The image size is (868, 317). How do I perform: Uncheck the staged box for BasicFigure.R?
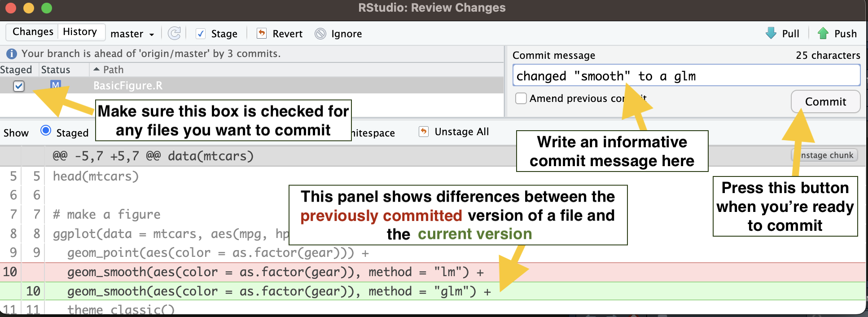point(19,86)
